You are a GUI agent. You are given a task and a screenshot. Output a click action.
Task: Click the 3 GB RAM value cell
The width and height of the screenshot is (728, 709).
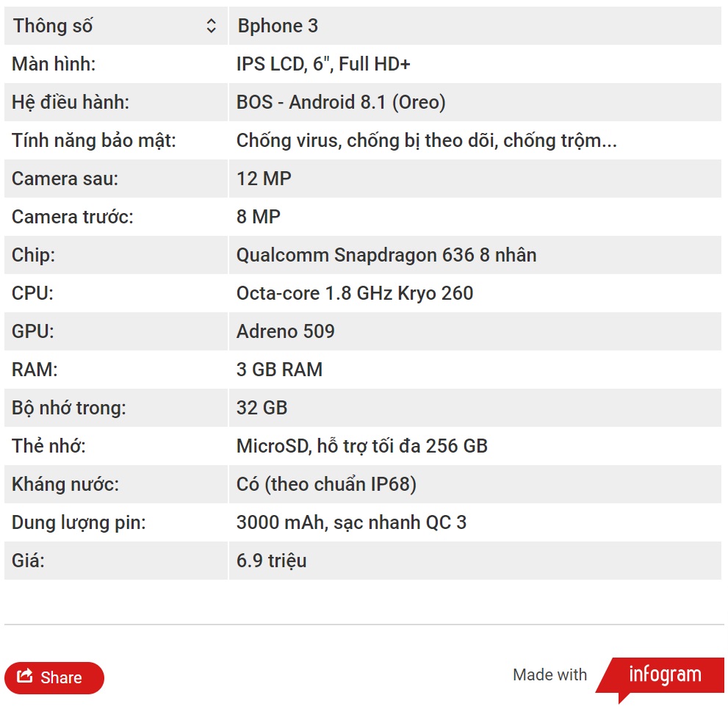coord(475,370)
